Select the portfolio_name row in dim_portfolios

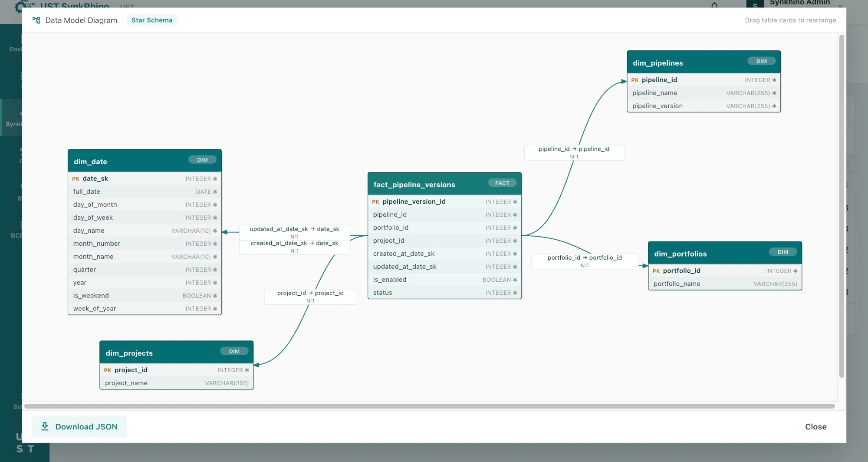tap(725, 284)
